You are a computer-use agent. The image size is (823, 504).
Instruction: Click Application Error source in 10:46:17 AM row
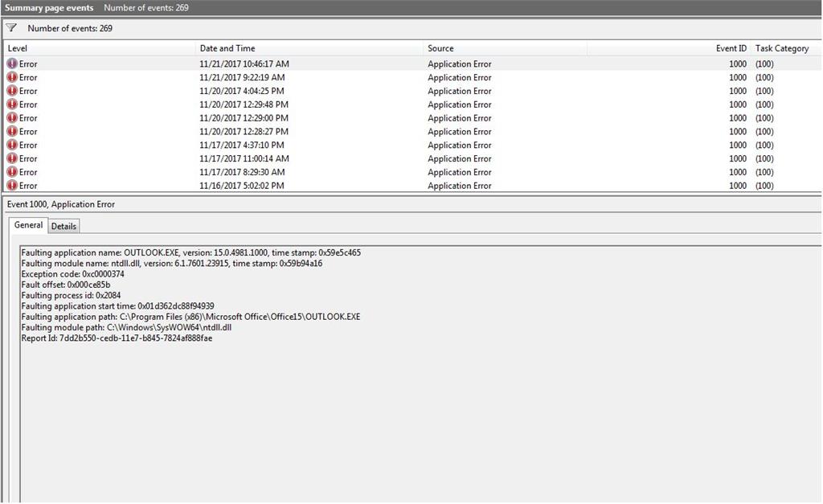pyautogui.click(x=459, y=64)
